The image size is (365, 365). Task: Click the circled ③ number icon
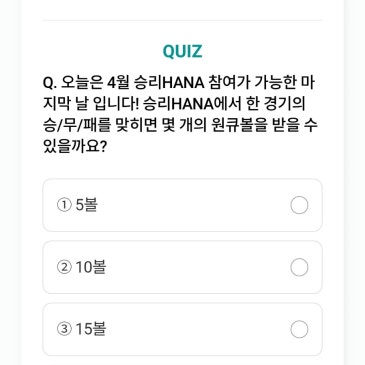tap(64, 329)
